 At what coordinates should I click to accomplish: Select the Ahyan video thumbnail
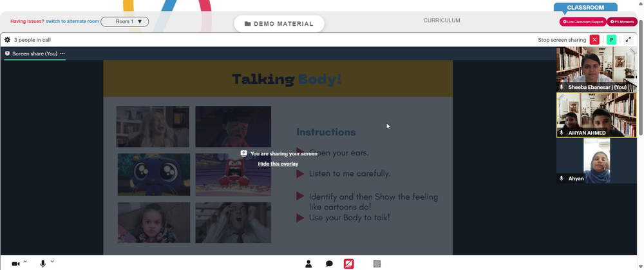coord(597,160)
